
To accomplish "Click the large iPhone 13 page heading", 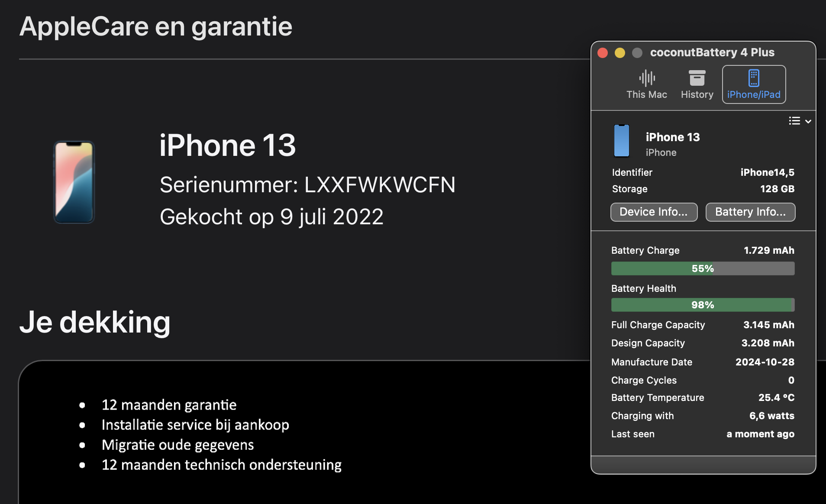I will pos(227,145).
